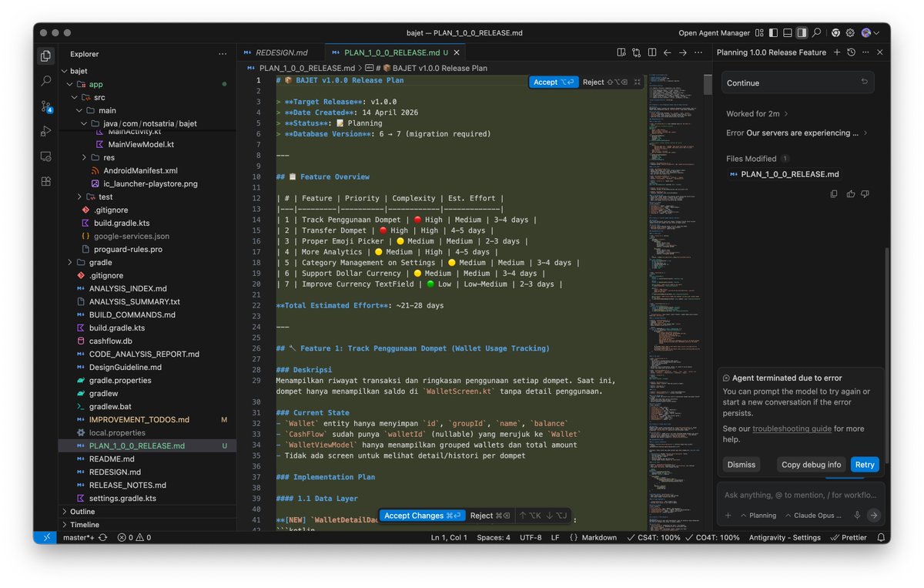The height and width of the screenshot is (588, 924).
Task: Focus the Ask anything chat input
Action: pyautogui.click(x=801, y=495)
